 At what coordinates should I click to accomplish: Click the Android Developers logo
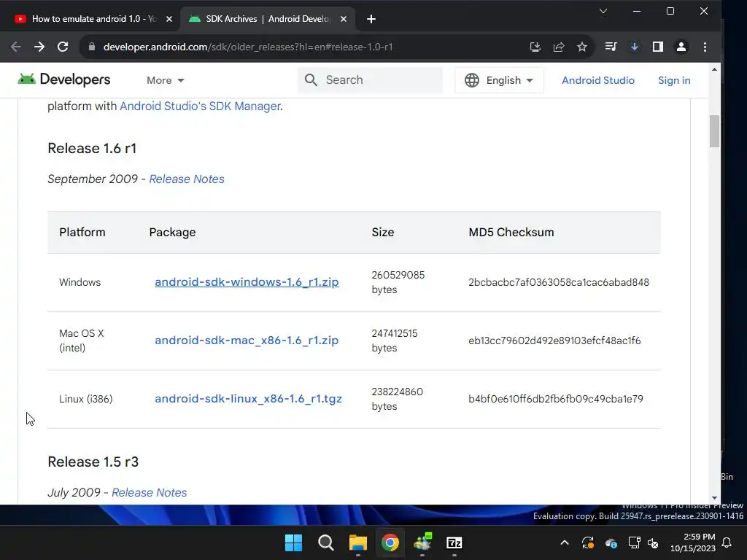click(x=64, y=79)
